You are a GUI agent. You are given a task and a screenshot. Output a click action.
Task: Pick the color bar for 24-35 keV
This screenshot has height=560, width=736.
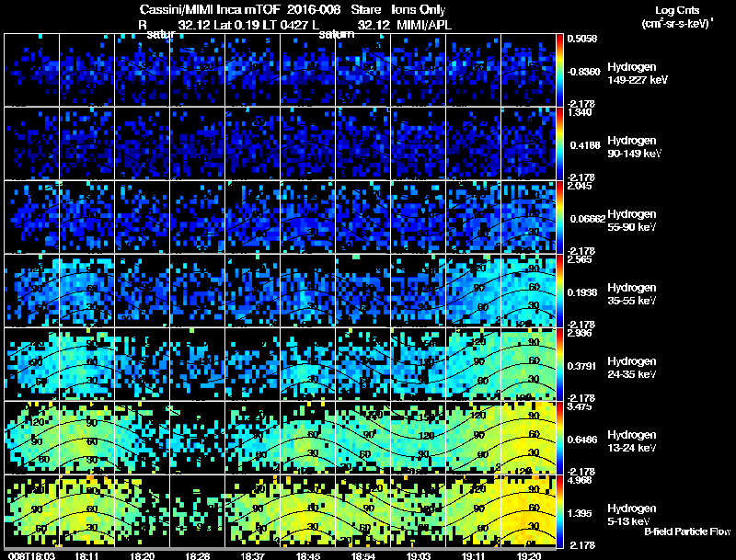561,364
